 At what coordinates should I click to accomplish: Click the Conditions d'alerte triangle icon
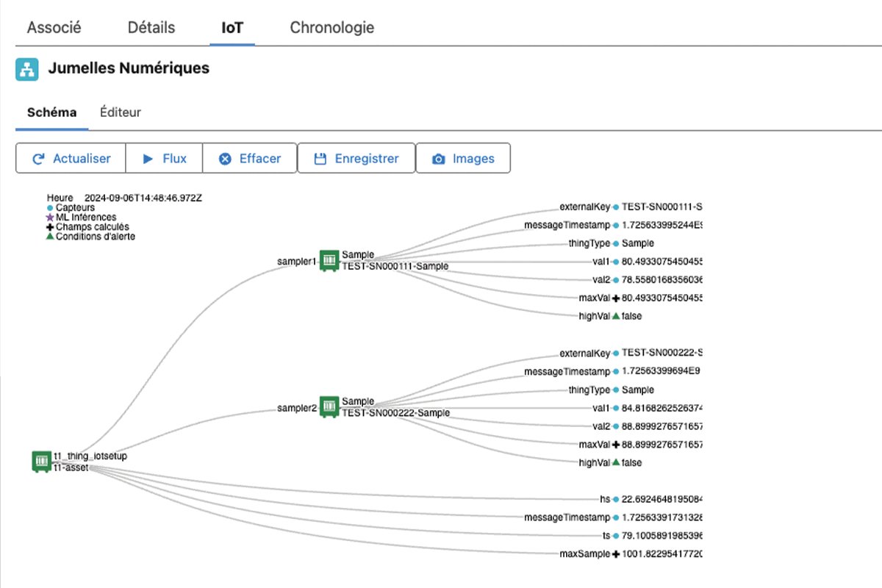(50, 237)
